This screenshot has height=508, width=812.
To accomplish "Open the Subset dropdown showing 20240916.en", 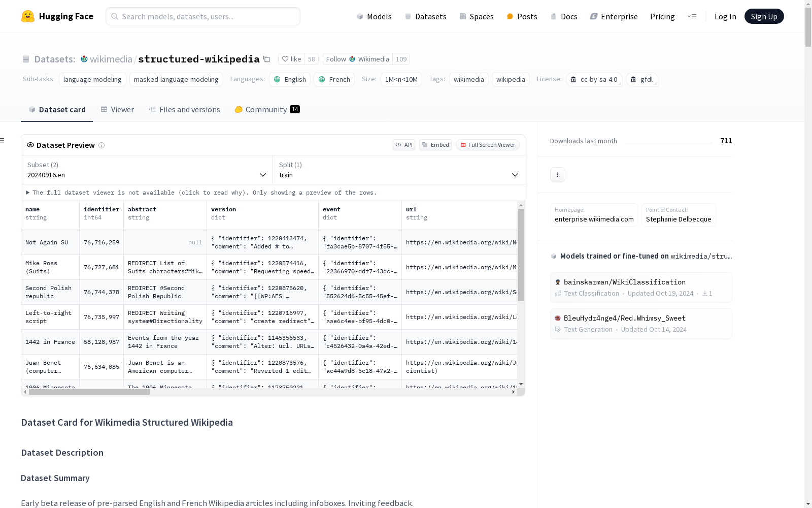I will pos(147,170).
